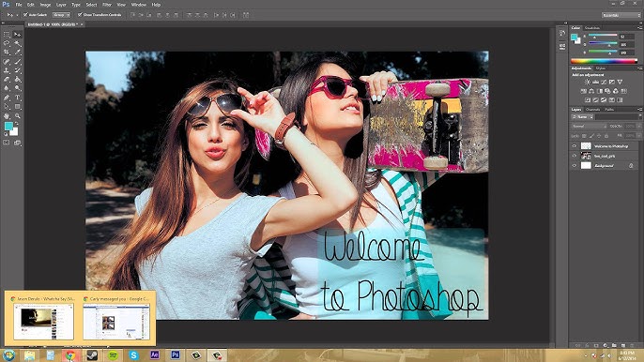The image size is (644, 362).
Task: Select the Move tool
Action: tap(17, 35)
